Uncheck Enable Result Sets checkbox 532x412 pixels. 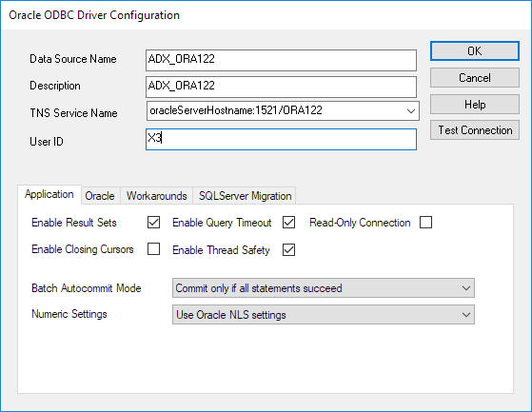[x=153, y=223]
